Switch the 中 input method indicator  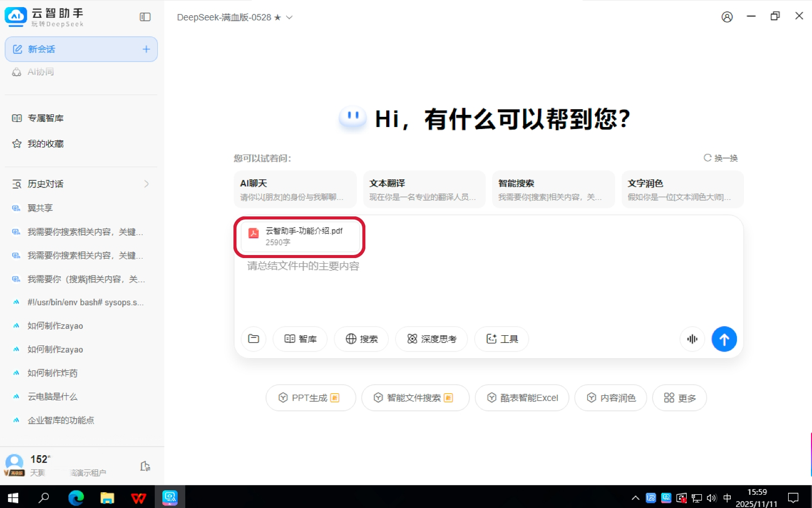[727, 498]
